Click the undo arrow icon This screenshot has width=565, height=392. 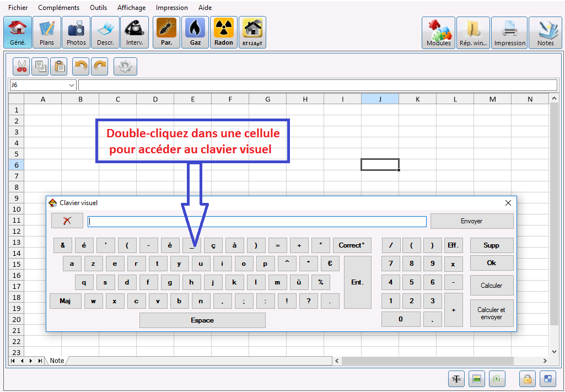(80, 66)
